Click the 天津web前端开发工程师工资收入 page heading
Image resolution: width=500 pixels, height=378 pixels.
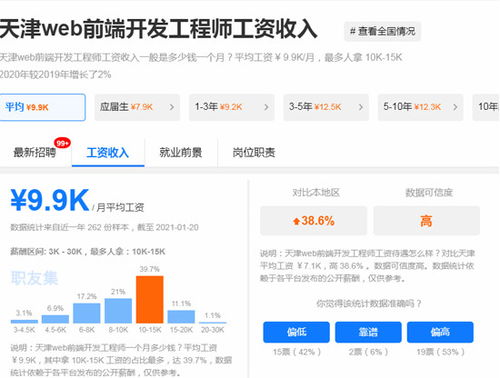coord(158,29)
